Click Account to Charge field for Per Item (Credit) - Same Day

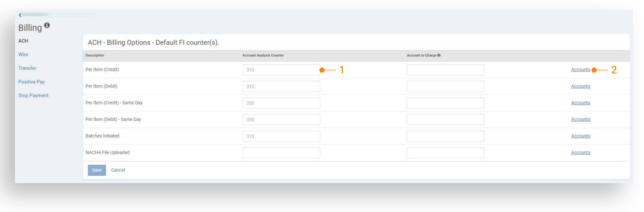point(445,103)
